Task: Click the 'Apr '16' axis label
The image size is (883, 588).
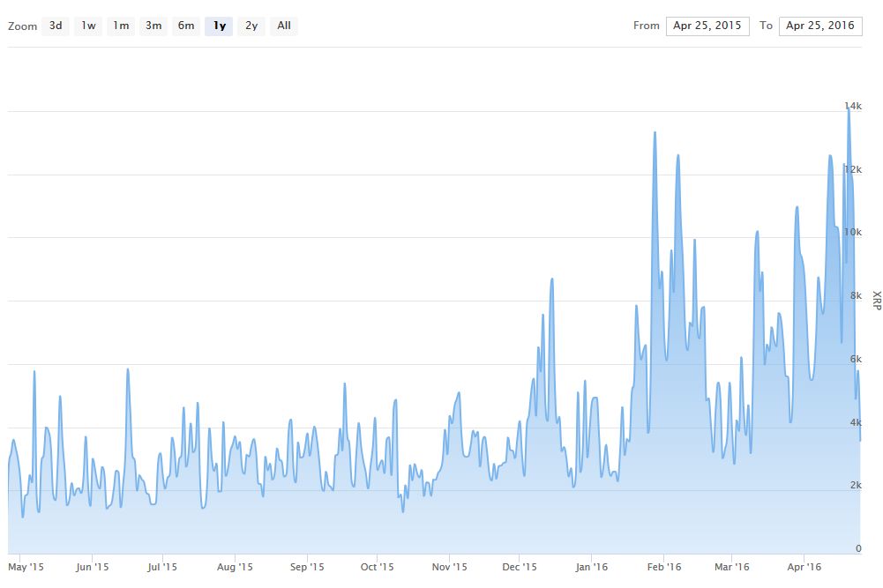Action: click(x=804, y=567)
